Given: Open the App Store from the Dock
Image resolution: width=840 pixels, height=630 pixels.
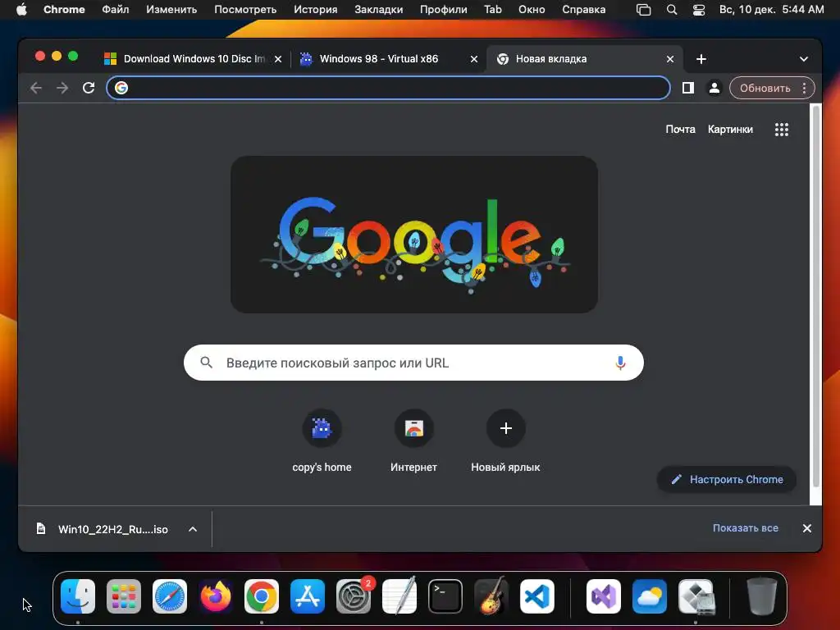Looking at the screenshot, I should pyautogui.click(x=308, y=596).
